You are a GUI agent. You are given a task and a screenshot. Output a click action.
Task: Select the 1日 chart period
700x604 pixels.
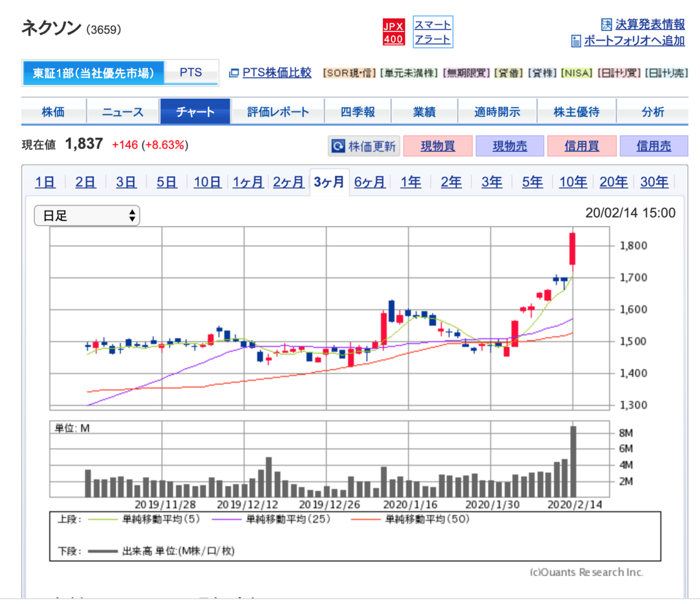pyautogui.click(x=45, y=182)
